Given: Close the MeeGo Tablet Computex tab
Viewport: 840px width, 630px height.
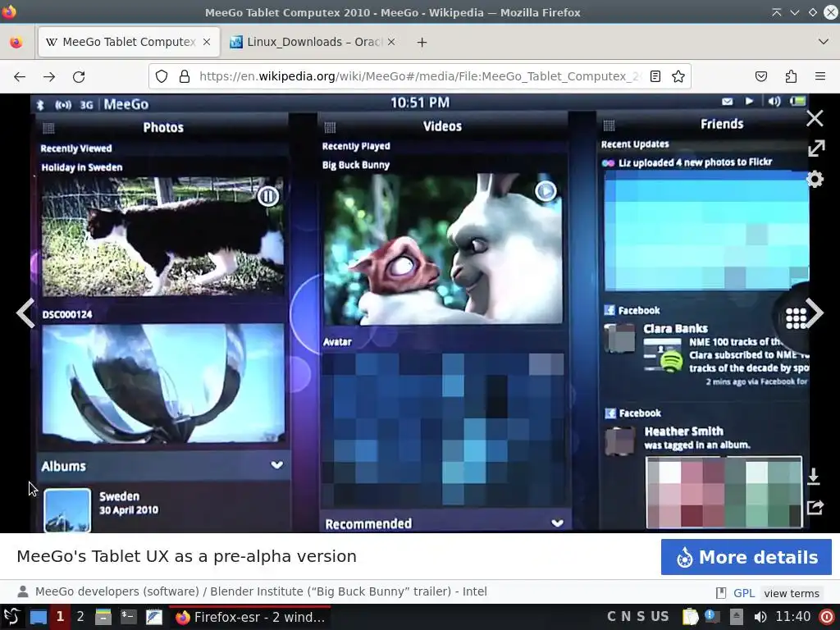Looking at the screenshot, I should 207,42.
